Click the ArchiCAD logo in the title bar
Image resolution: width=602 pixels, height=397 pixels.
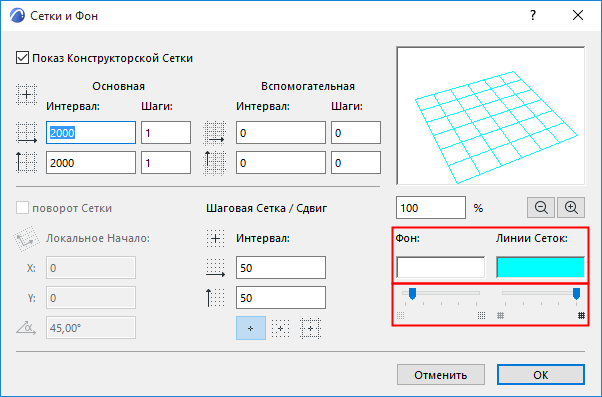click(x=17, y=16)
